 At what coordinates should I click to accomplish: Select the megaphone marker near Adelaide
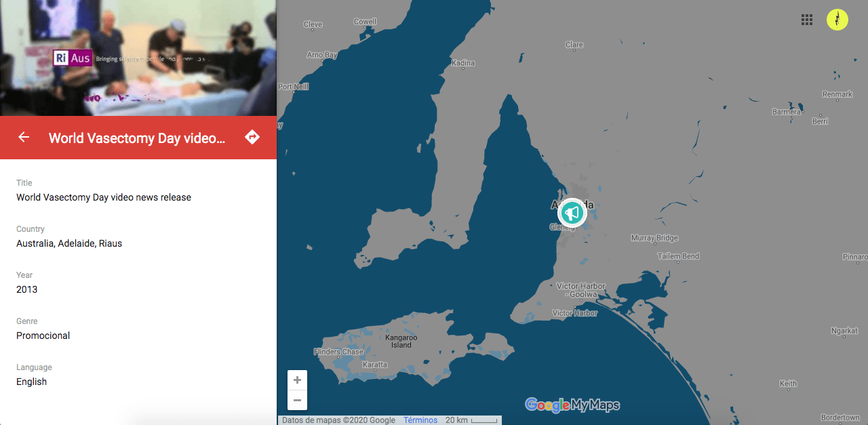572,213
